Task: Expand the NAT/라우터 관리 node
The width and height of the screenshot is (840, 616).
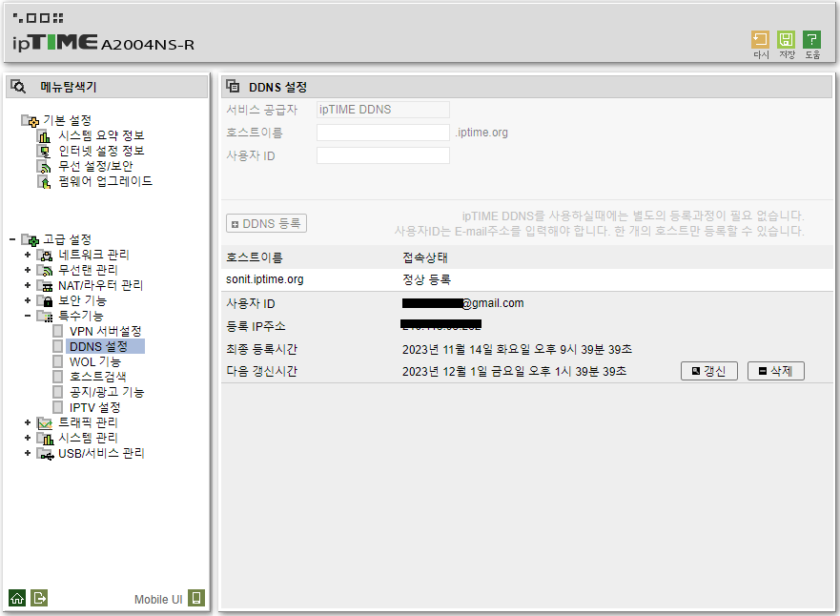Action: pyautogui.click(x=28, y=285)
